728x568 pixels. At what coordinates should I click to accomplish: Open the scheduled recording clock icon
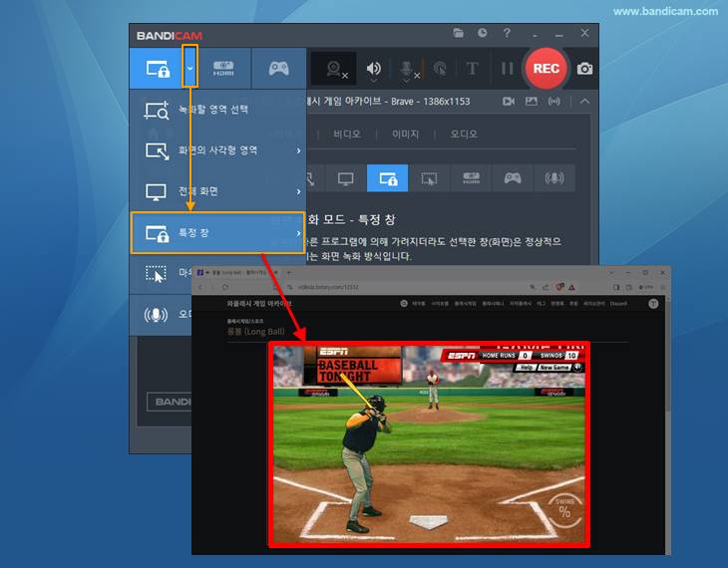(x=483, y=34)
